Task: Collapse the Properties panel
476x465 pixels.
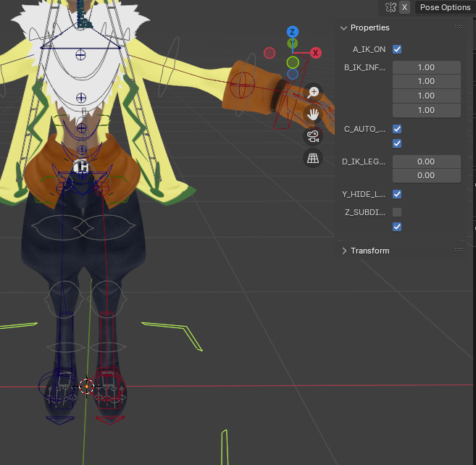Action: pyautogui.click(x=344, y=28)
